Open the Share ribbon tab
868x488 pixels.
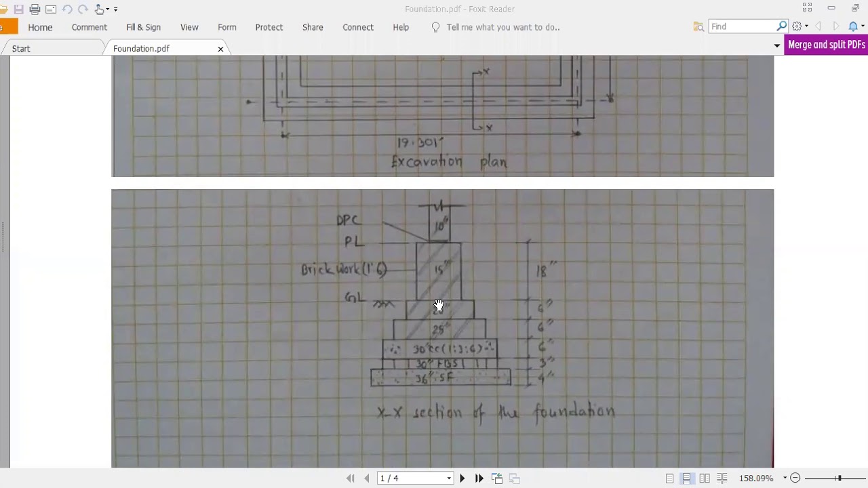(313, 27)
